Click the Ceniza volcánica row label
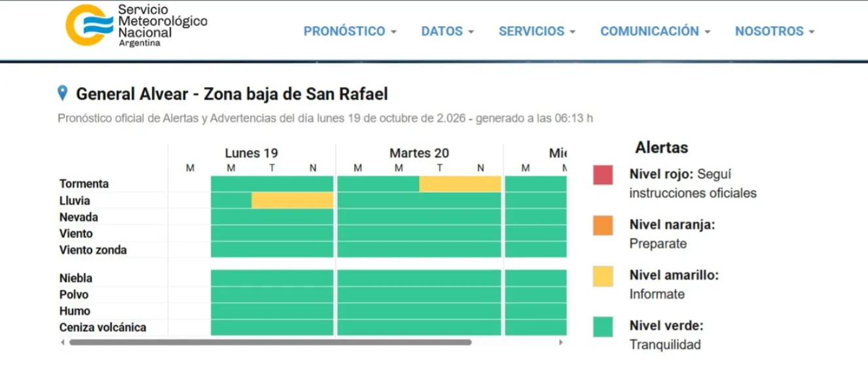This screenshot has width=868, height=368. click(x=103, y=327)
